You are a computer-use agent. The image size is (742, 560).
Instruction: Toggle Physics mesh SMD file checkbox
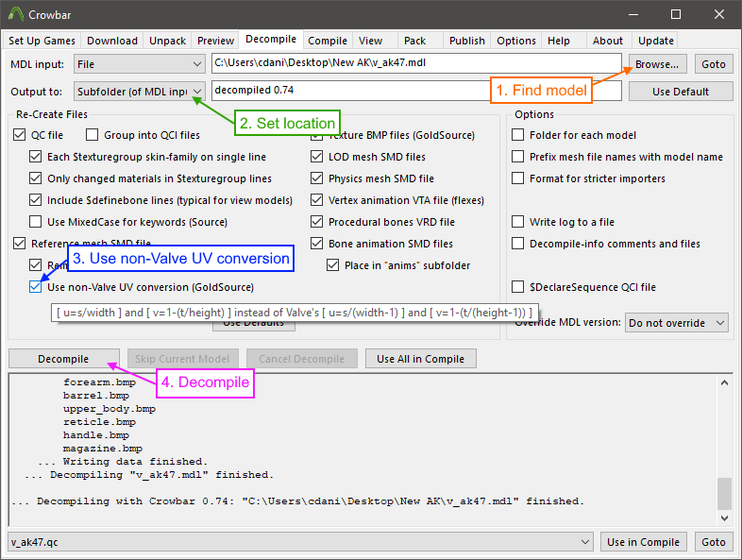point(316,178)
